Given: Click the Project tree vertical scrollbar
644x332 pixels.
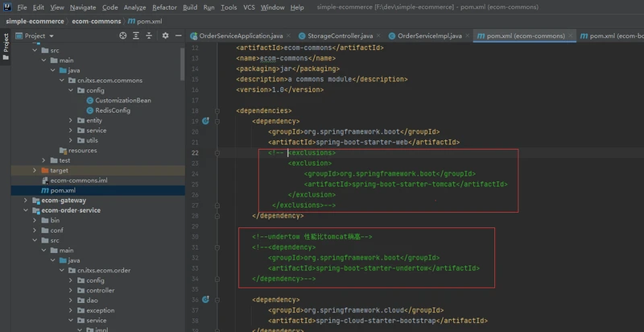Looking at the screenshot, I should pyautogui.click(x=183, y=64).
